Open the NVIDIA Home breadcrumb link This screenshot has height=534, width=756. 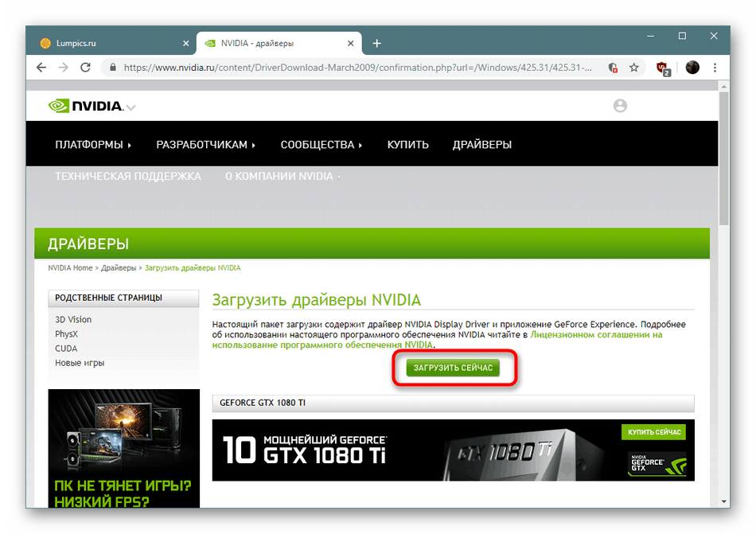(70, 268)
